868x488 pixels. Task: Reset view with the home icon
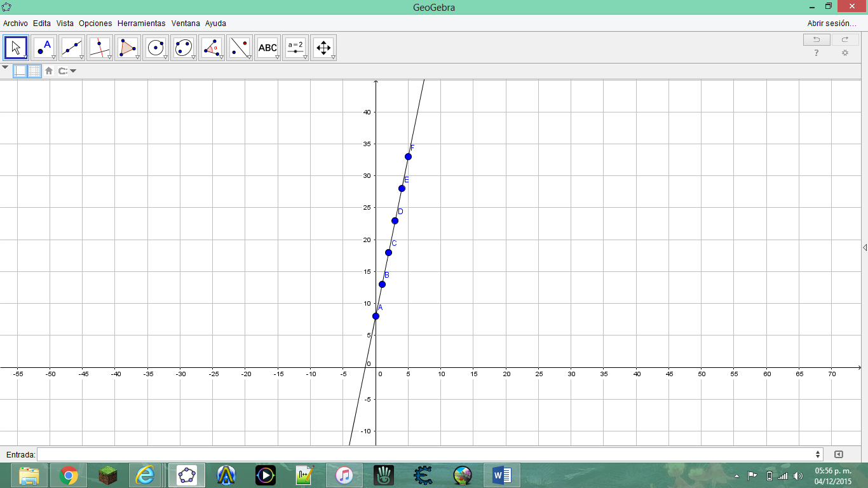tap(49, 71)
